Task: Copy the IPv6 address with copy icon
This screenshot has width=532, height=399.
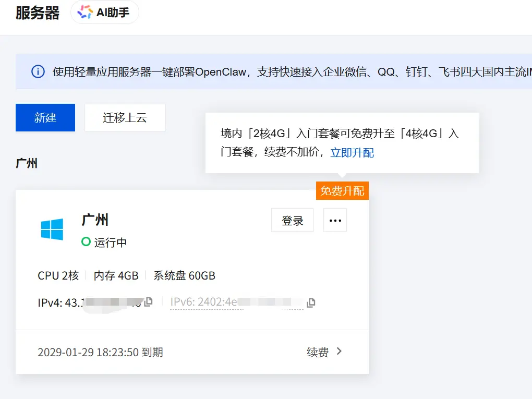Action: click(x=311, y=303)
